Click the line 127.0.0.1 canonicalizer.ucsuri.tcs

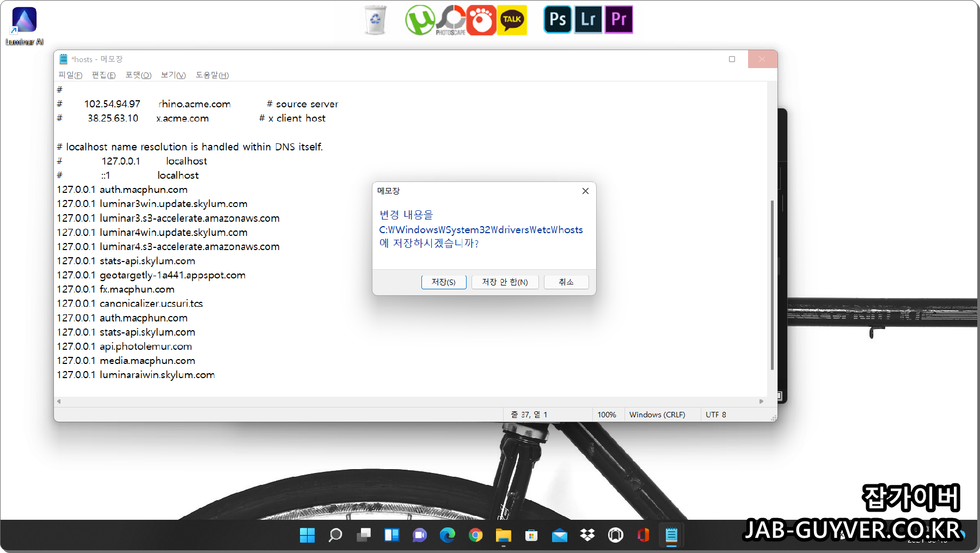click(130, 303)
